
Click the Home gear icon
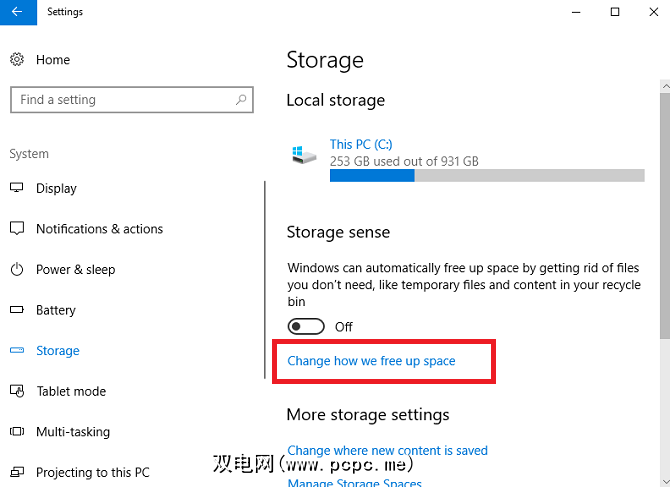point(17,60)
